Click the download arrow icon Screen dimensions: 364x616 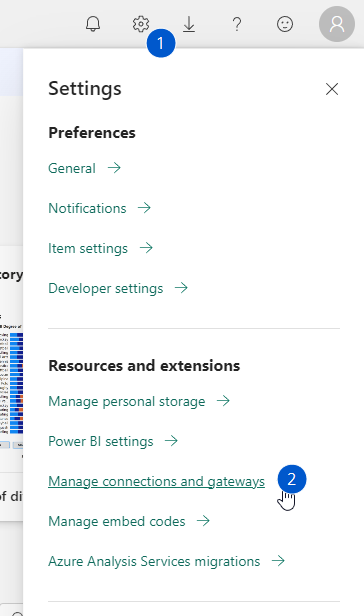[x=189, y=24]
